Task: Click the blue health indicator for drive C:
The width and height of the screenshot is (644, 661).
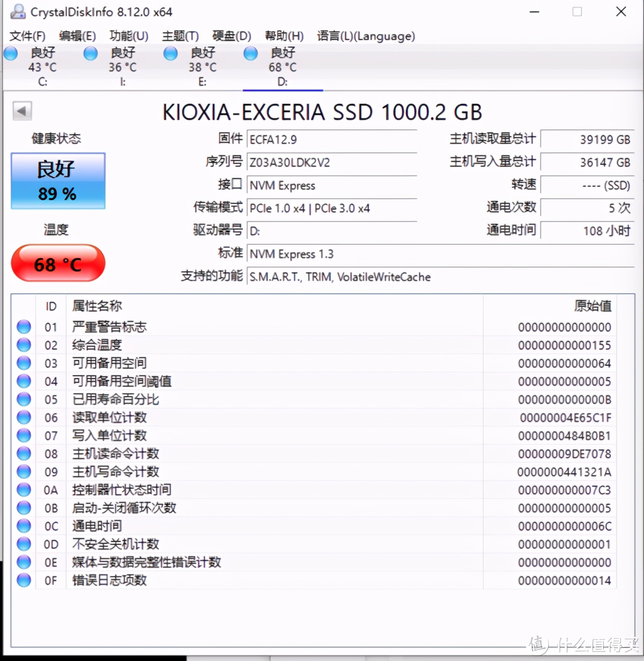Action: coord(10,53)
